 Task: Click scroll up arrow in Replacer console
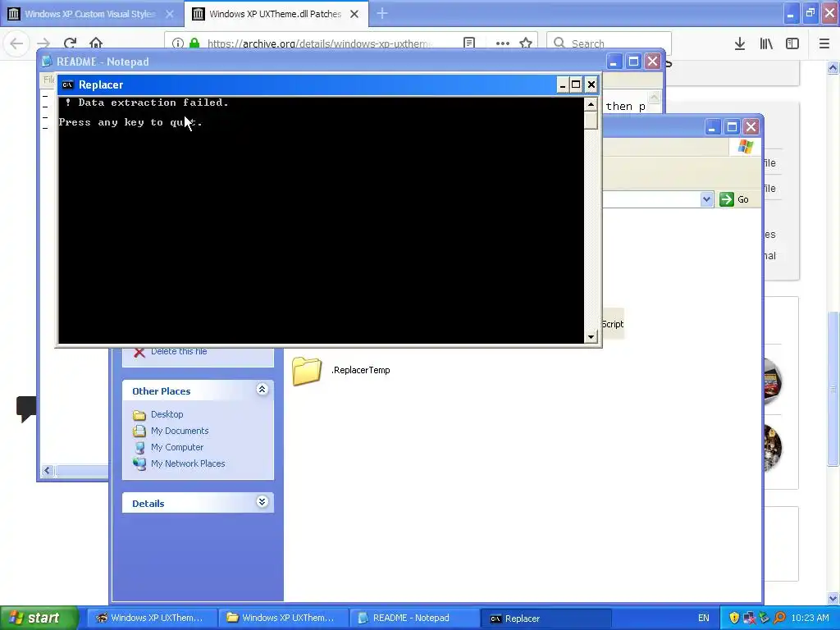coord(591,104)
